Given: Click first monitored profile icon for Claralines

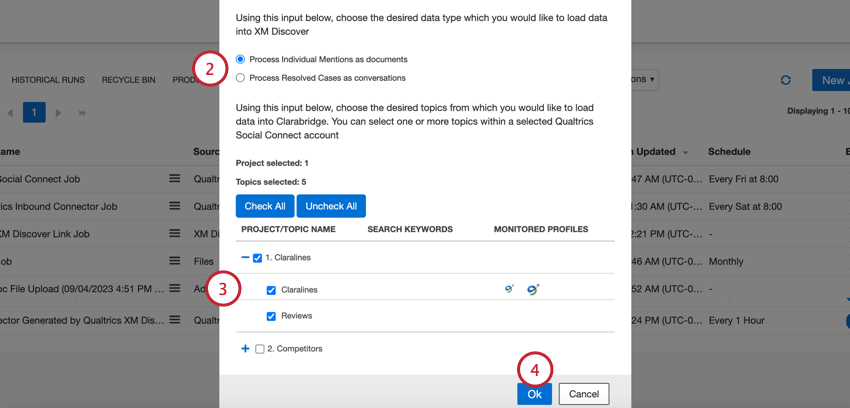Looking at the screenshot, I should pos(509,289).
